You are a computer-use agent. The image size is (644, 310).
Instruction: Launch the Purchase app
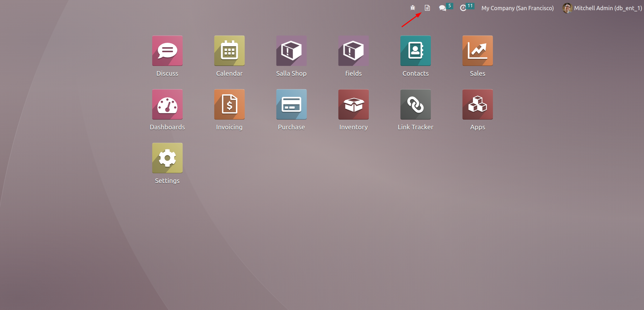tap(291, 105)
